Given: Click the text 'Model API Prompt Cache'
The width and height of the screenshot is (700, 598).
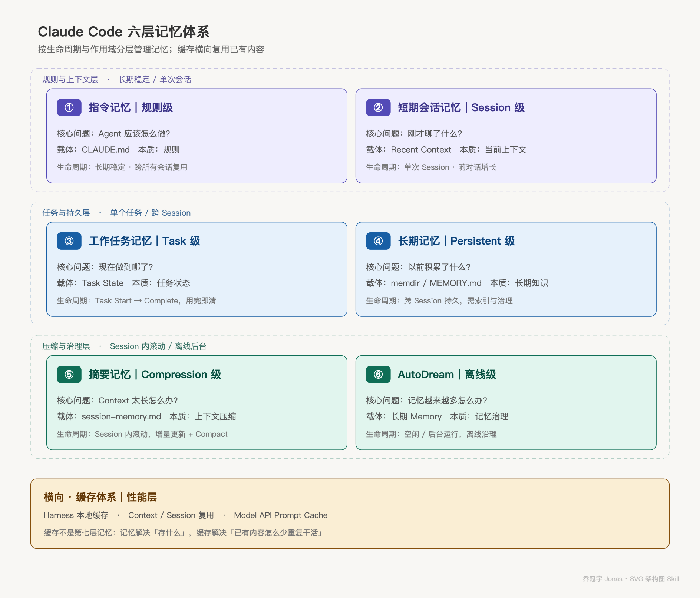Looking at the screenshot, I should coord(281,515).
